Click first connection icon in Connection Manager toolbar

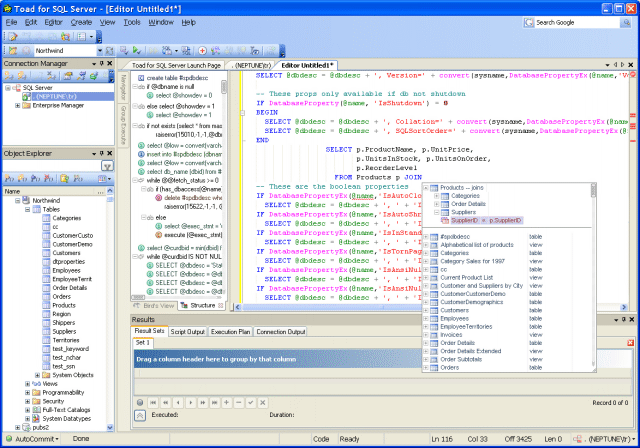tap(9, 75)
